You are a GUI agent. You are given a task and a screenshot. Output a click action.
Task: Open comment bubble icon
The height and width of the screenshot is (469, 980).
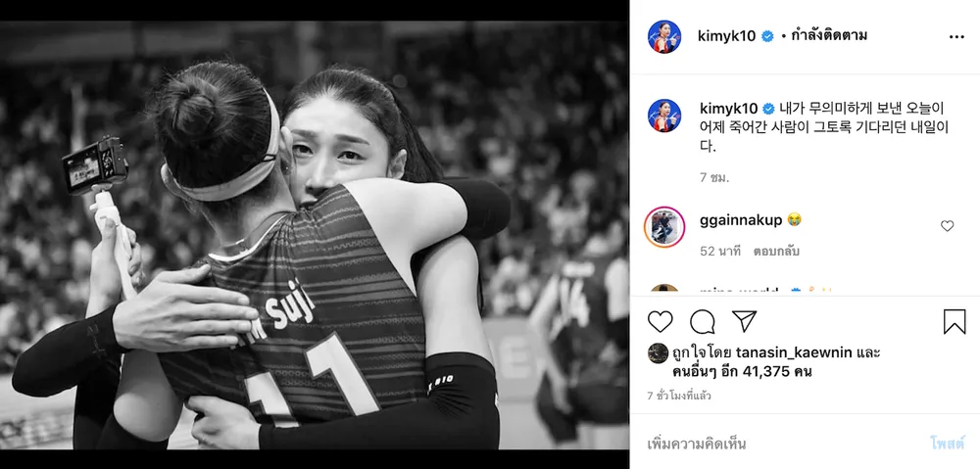click(x=703, y=321)
